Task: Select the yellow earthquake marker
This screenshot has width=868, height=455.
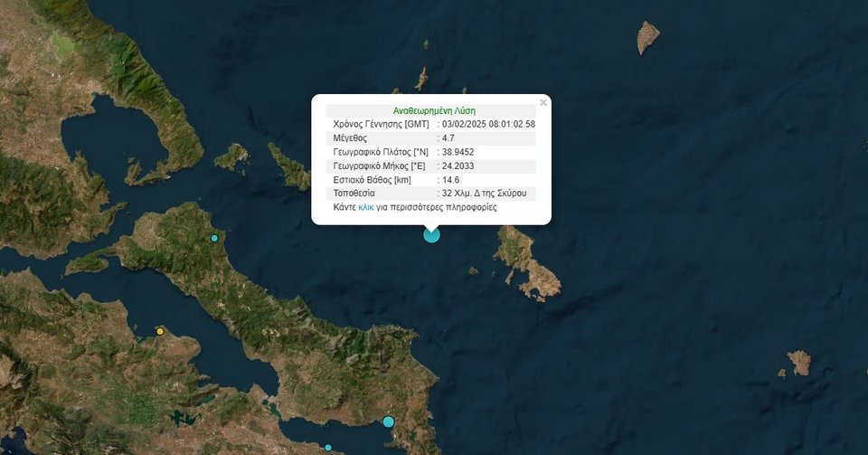Action: [x=160, y=331]
